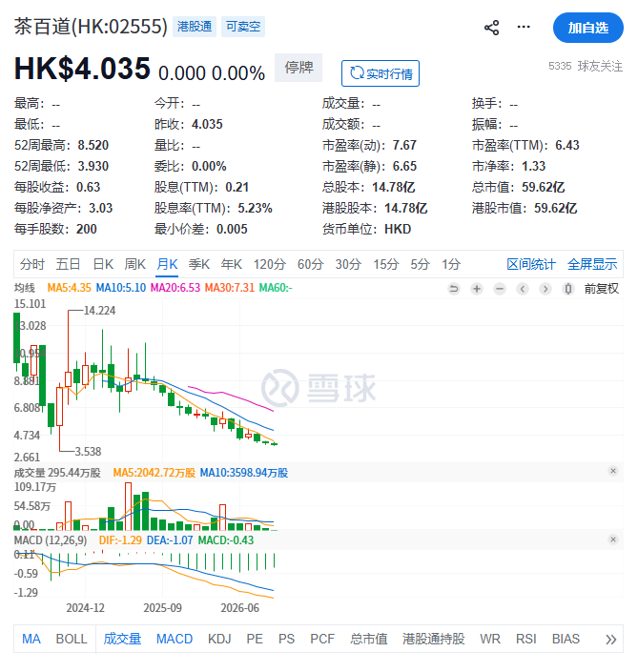Pan chart right with right arrow
The height and width of the screenshot is (672, 638).
(x=545, y=289)
